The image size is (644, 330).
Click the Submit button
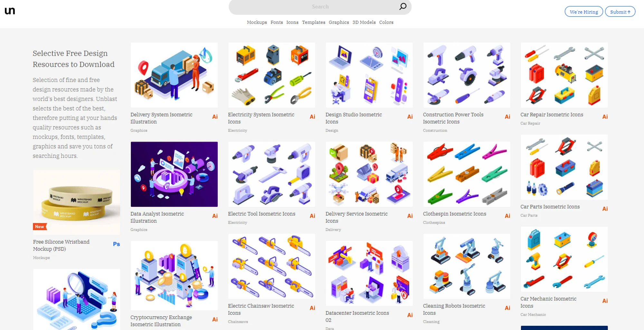(620, 12)
